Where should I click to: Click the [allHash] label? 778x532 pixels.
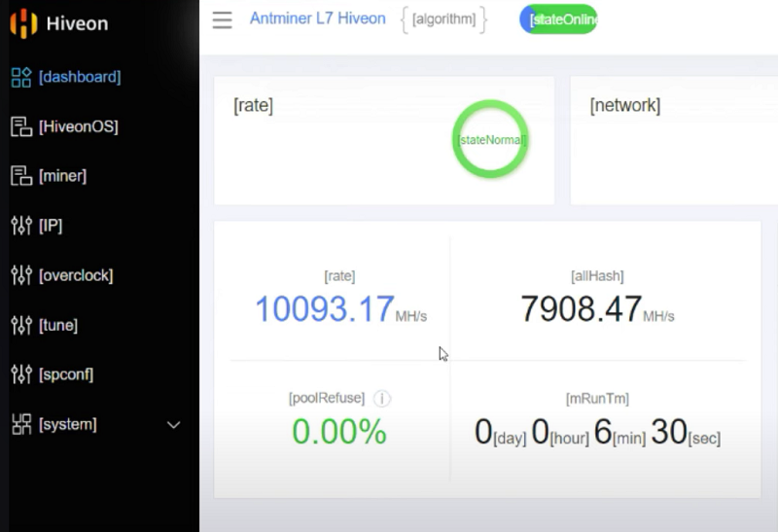click(x=597, y=276)
